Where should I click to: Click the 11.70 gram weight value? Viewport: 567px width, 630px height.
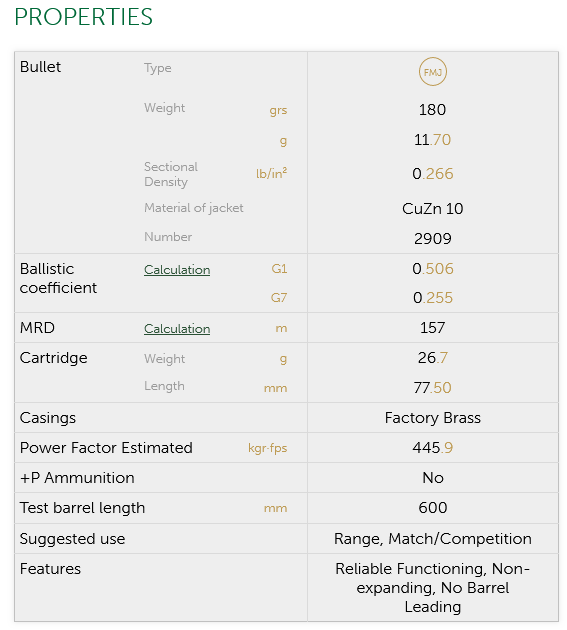(432, 140)
